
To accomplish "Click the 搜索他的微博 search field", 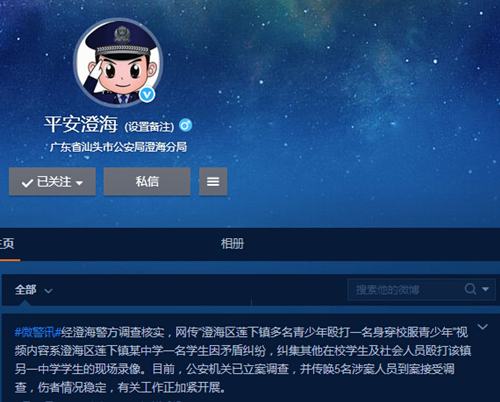I will tap(406, 289).
